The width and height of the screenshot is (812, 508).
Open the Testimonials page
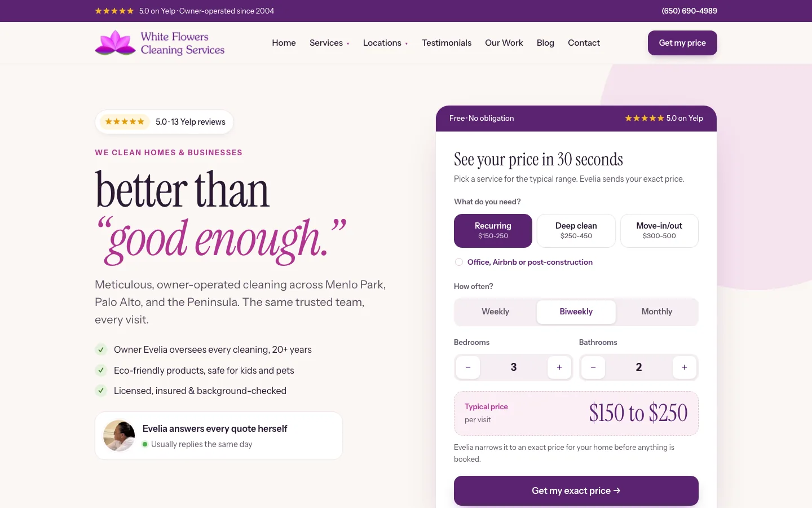click(x=447, y=43)
